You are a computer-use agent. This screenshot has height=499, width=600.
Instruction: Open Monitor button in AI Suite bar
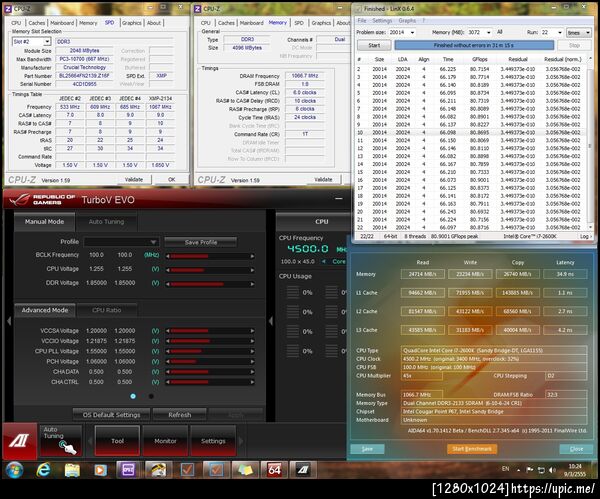165,441
